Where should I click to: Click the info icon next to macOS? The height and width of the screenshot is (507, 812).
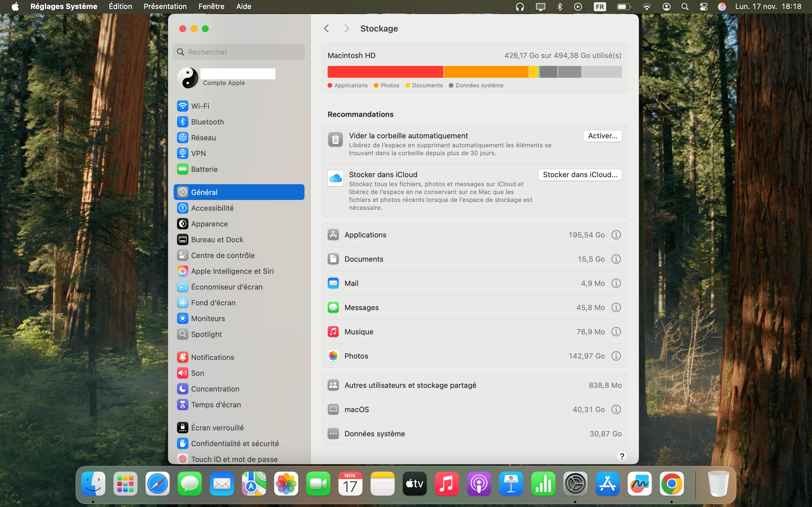pyautogui.click(x=616, y=410)
